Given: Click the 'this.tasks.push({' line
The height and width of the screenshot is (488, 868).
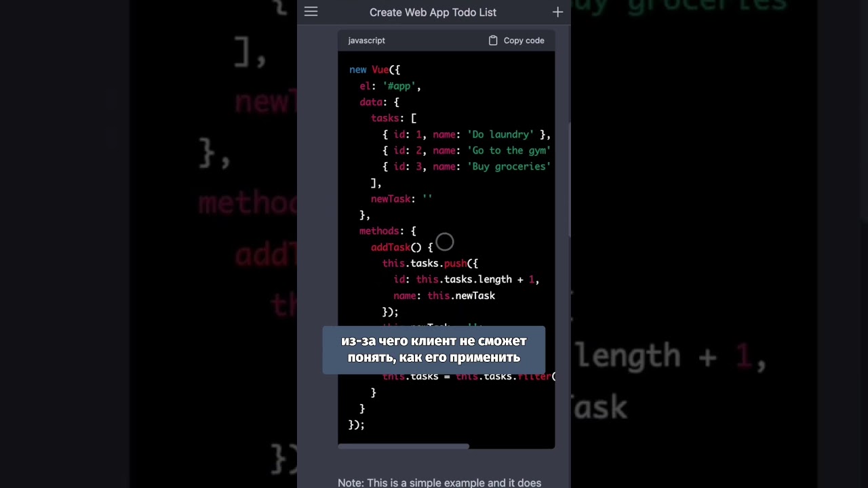Looking at the screenshot, I should pos(430,263).
